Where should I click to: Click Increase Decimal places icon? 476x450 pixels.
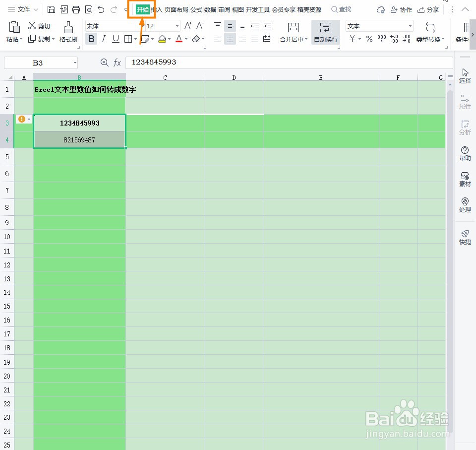(x=394, y=39)
